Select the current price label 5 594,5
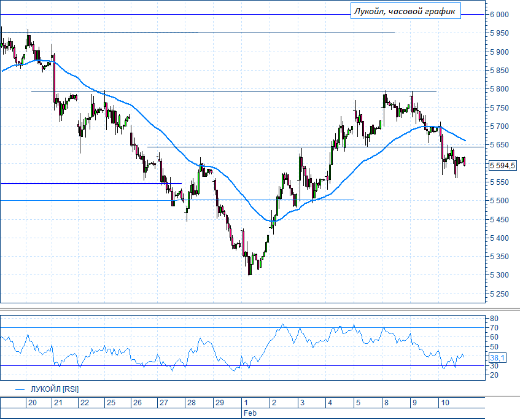Image resolution: width=520 pixels, height=420 pixels. [503, 165]
